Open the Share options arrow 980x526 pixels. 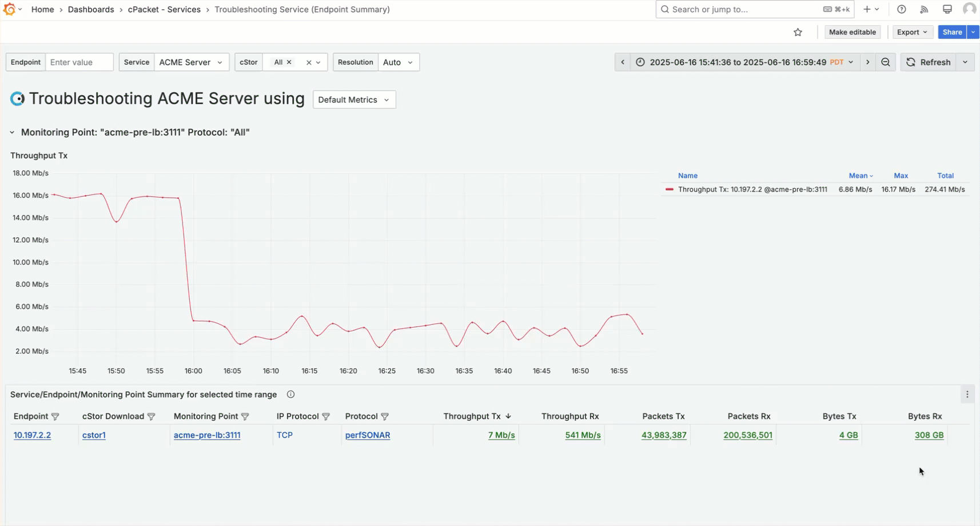pyautogui.click(x=973, y=33)
